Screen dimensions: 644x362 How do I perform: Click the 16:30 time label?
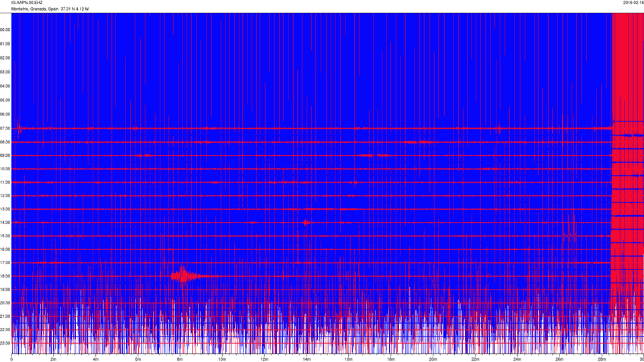5,249
